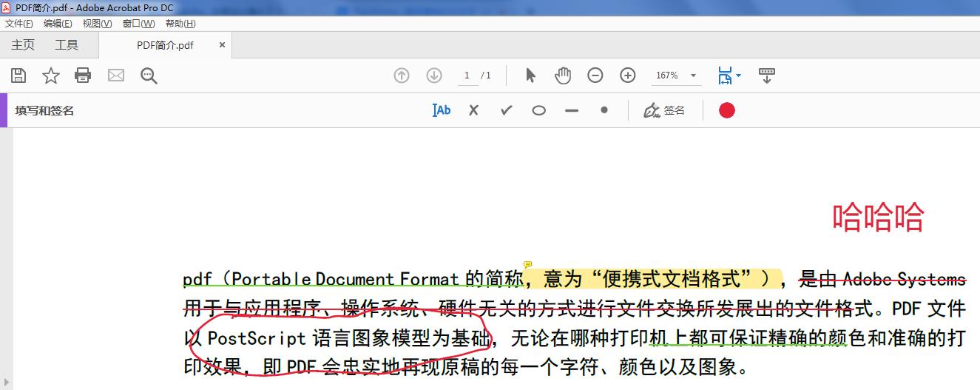Viewport: 980px width, 390px height.
Task: Open the 窗口 menu
Action: 138,24
